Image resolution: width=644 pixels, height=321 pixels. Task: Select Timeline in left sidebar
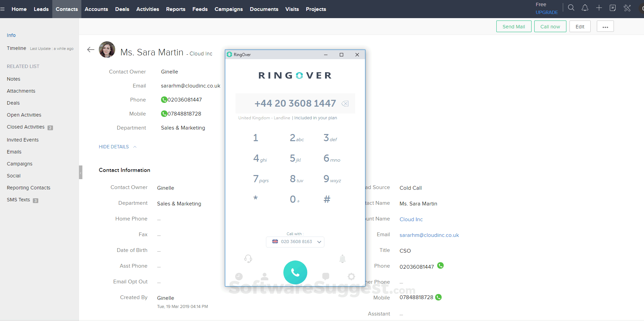[x=16, y=48]
